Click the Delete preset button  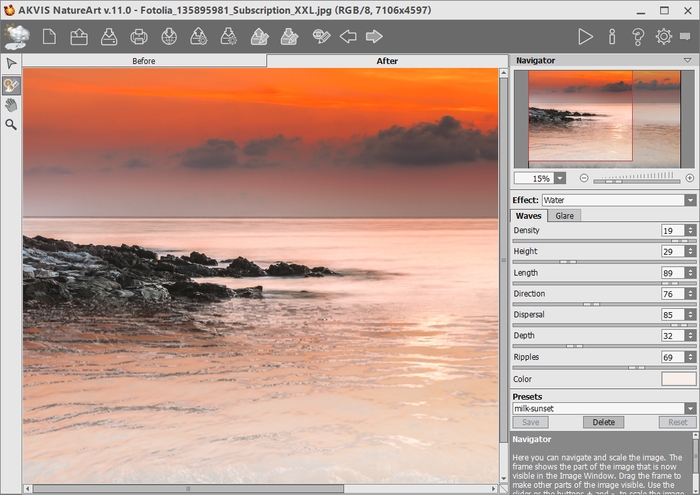point(604,422)
